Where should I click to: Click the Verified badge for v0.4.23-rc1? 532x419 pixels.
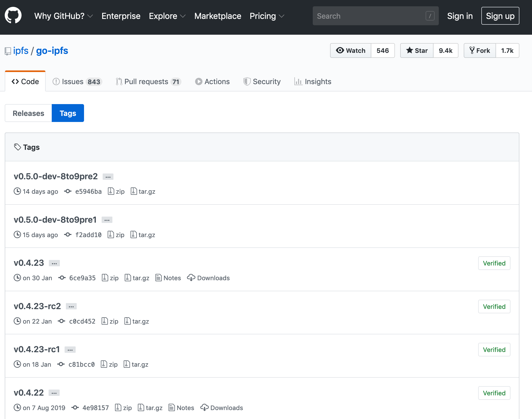point(494,350)
